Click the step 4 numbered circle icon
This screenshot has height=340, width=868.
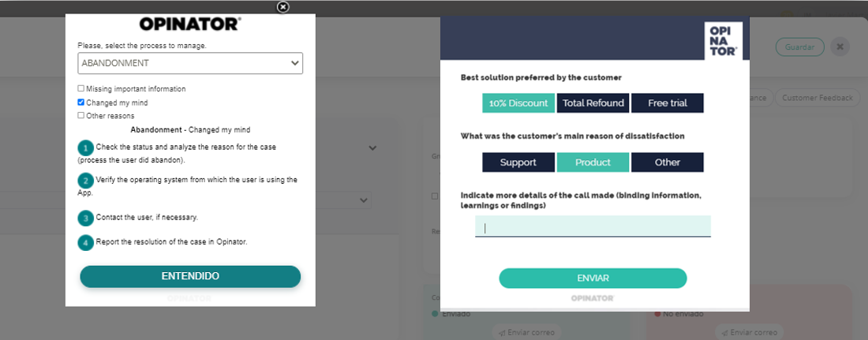tap(86, 242)
